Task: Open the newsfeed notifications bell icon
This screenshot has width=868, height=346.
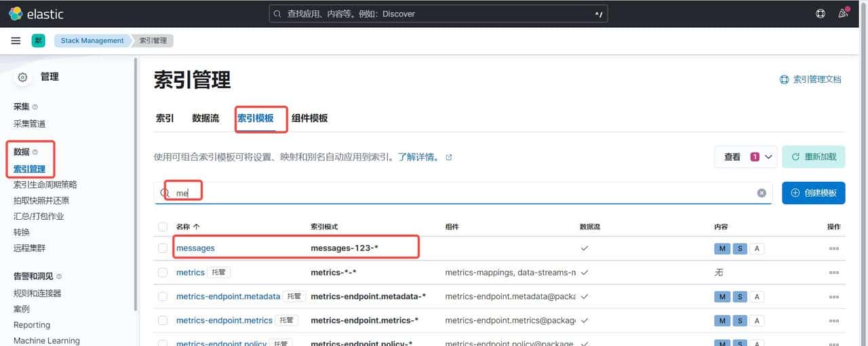Action: [843, 14]
